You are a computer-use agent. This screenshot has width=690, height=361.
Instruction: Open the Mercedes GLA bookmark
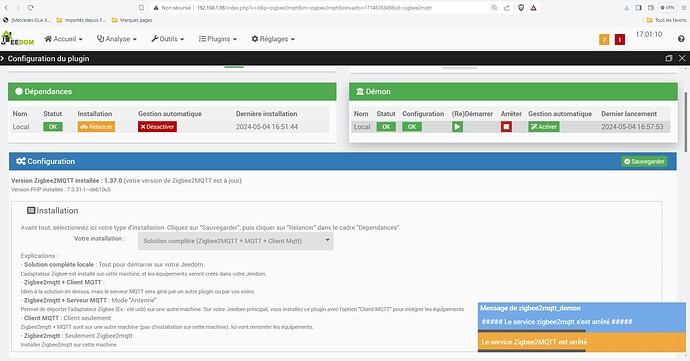(x=27, y=20)
